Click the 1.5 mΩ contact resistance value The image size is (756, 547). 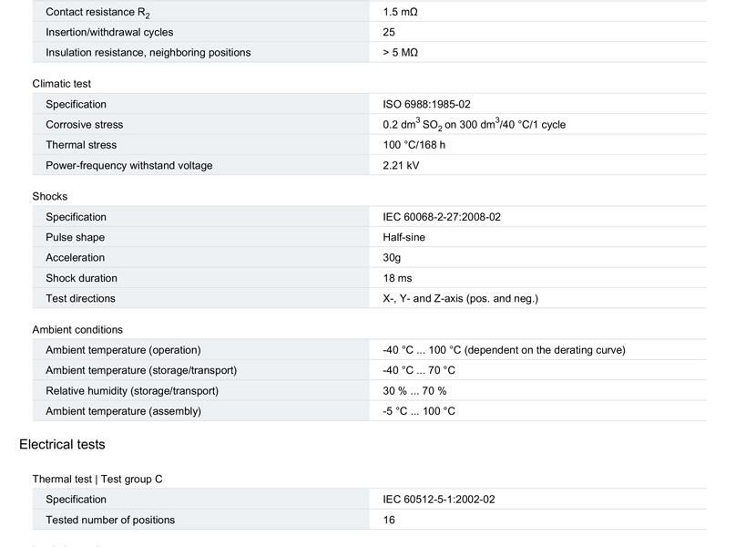click(400, 13)
